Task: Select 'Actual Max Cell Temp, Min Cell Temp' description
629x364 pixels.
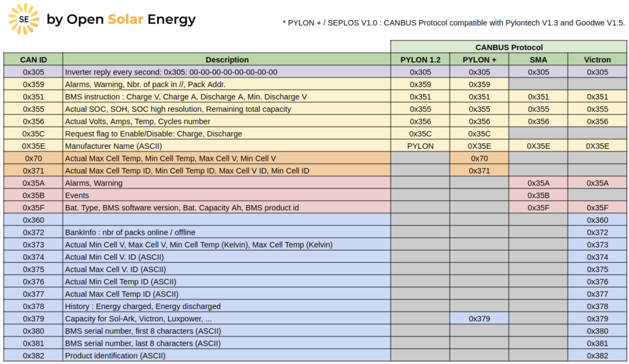Action: point(227,158)
